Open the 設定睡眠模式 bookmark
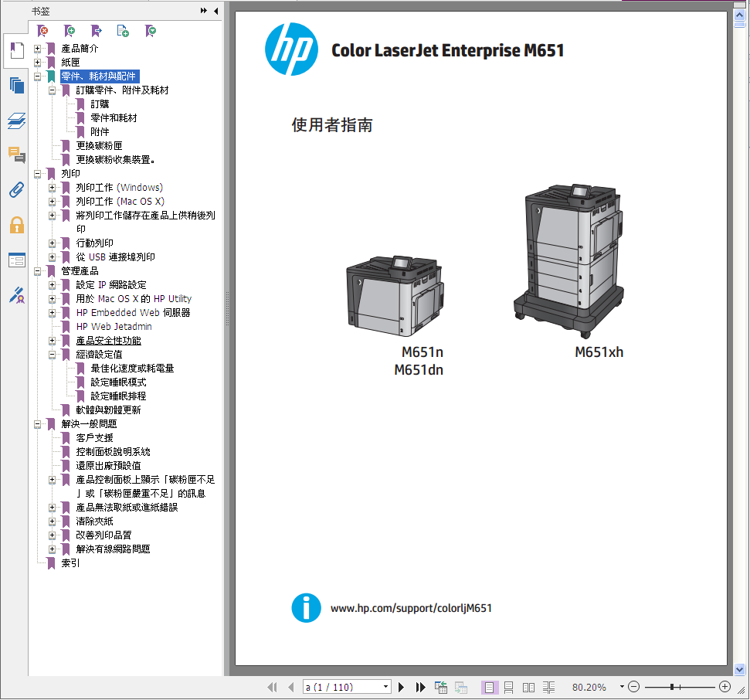Screen dimensions: 750x700 [x=119, y=382]
